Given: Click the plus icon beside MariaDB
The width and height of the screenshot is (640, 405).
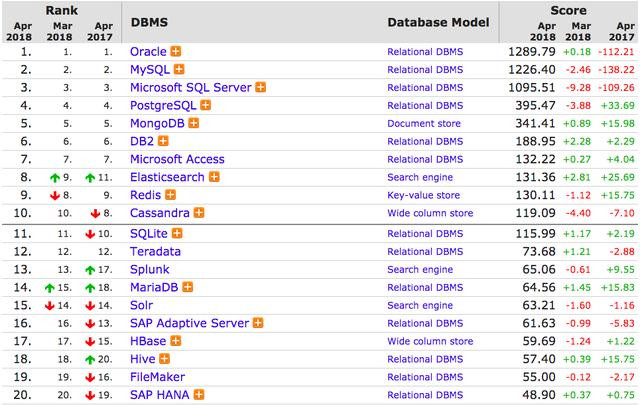Looking at the screenshot, I should tap(188, 286).
